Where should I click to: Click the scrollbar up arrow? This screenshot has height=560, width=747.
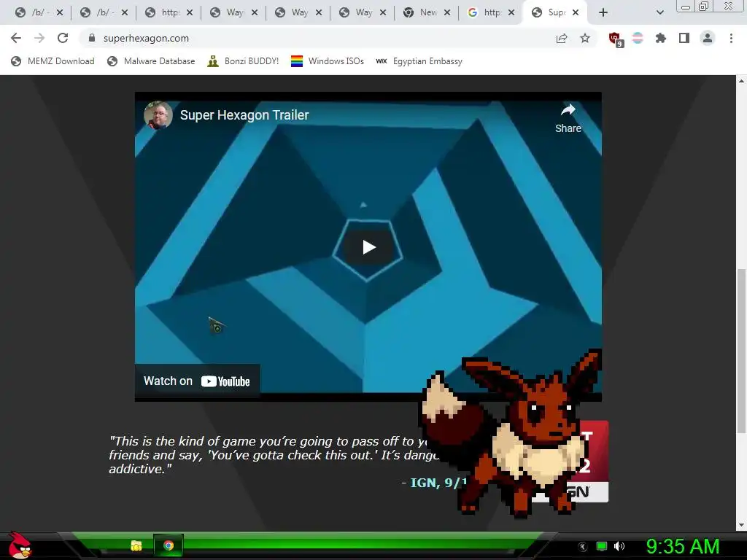point(741,81)
